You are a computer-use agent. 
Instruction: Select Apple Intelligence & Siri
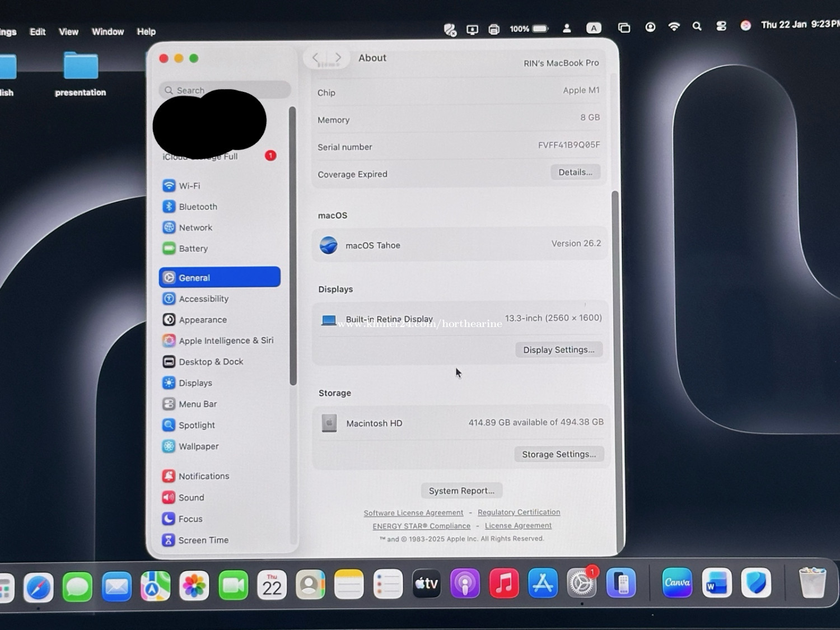coord(225,340)
